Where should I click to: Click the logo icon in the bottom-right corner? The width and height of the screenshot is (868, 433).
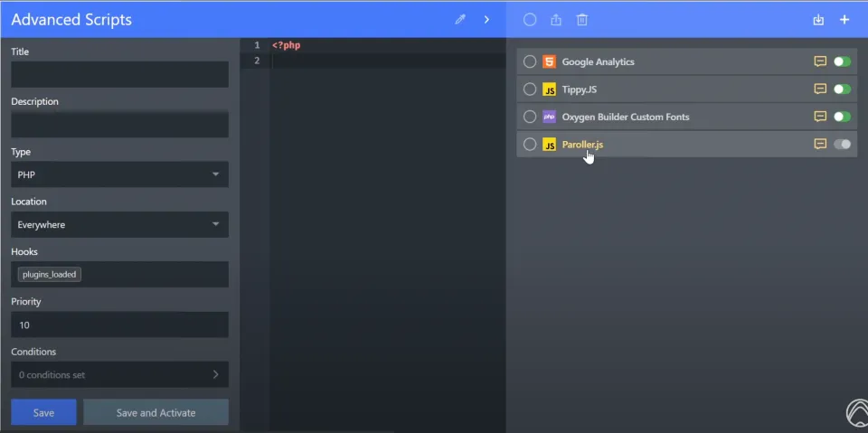[x=855, y=413]
